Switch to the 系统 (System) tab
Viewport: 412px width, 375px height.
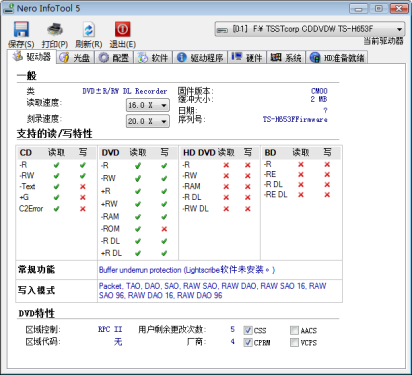click(x=286, y=58)
